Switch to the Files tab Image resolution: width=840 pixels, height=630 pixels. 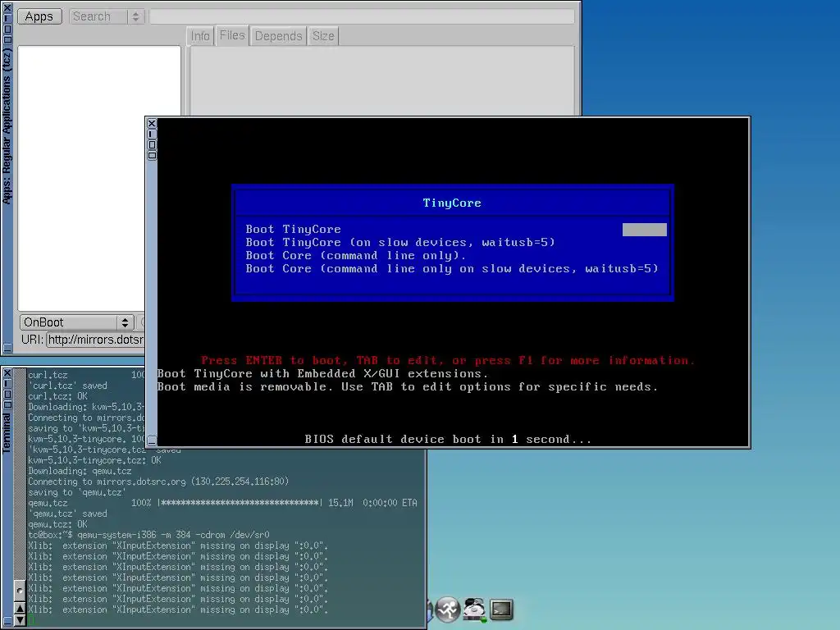[x=232, y=35]
